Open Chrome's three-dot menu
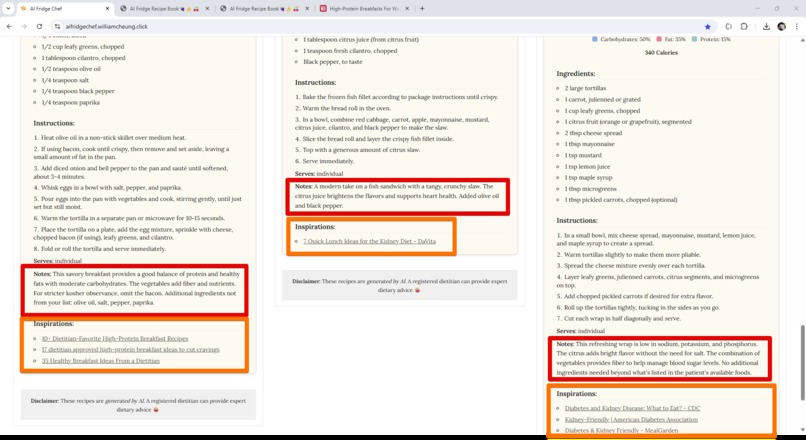The image size is (806, 440). pyautogui.click(x=797, y=27)
